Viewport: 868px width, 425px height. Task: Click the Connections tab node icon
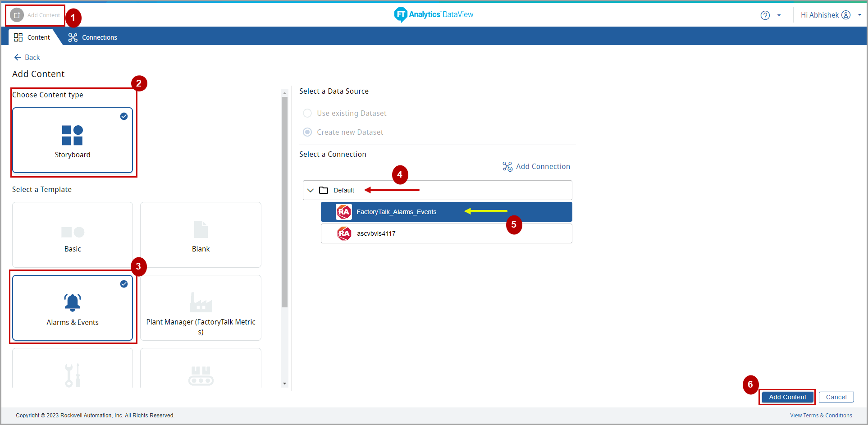(73, 37)
